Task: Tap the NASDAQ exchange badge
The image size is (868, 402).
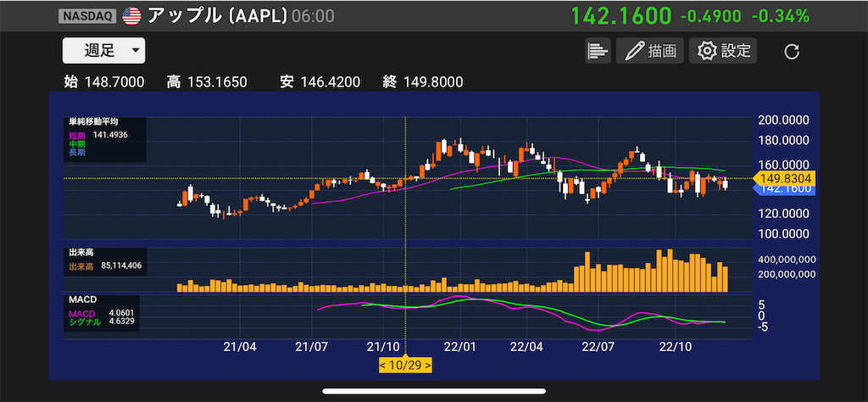Action: coord(87,16)
